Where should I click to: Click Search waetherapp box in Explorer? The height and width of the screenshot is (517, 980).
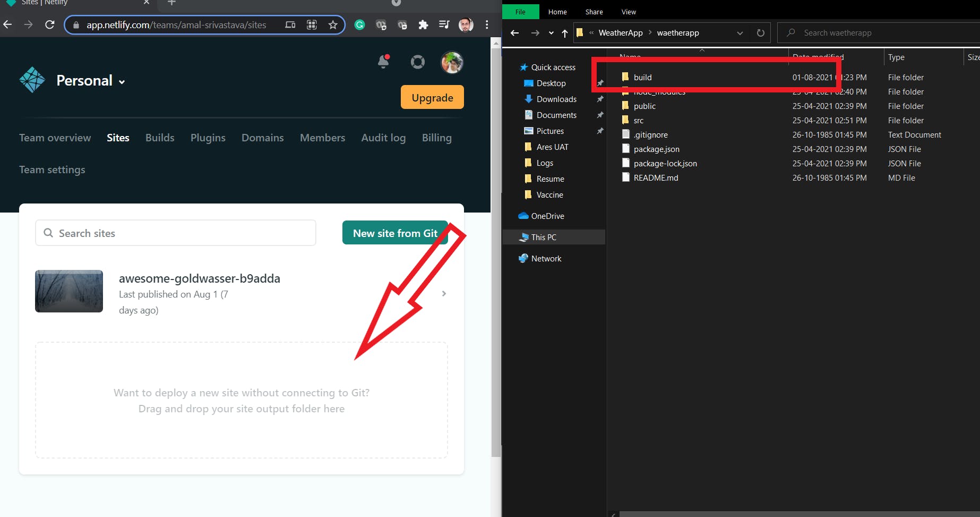click(x=879, y=33)
